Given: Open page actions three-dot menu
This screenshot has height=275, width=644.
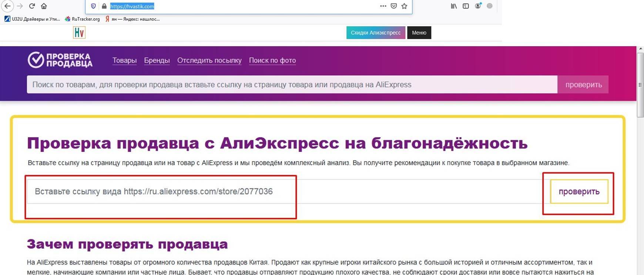Looking at the screenshot, I should [383, 6].
